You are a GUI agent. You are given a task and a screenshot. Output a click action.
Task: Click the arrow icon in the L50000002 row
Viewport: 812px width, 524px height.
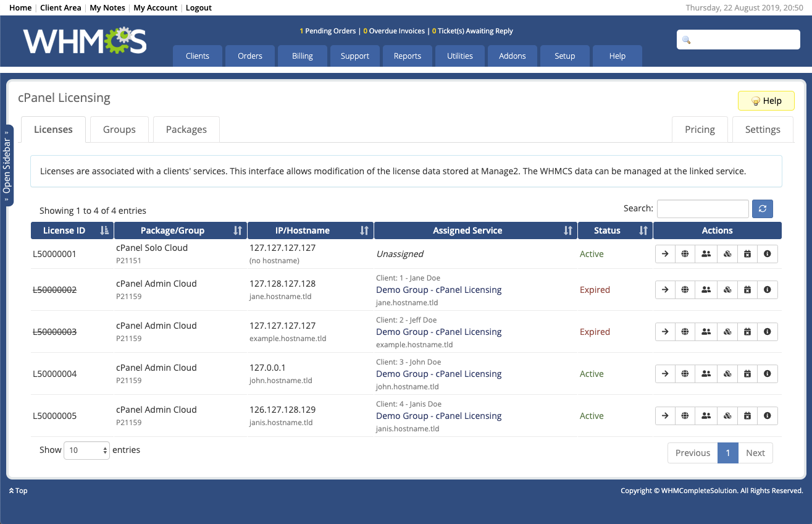pos(665,290)
